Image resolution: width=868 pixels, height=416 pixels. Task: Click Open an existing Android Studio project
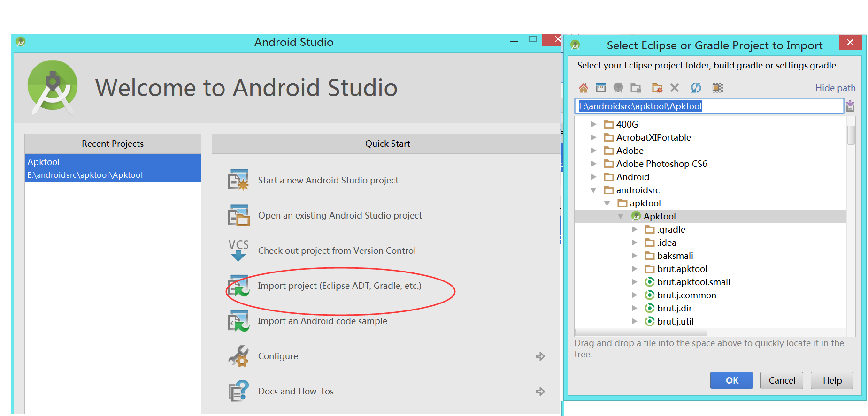pos(340,215)
